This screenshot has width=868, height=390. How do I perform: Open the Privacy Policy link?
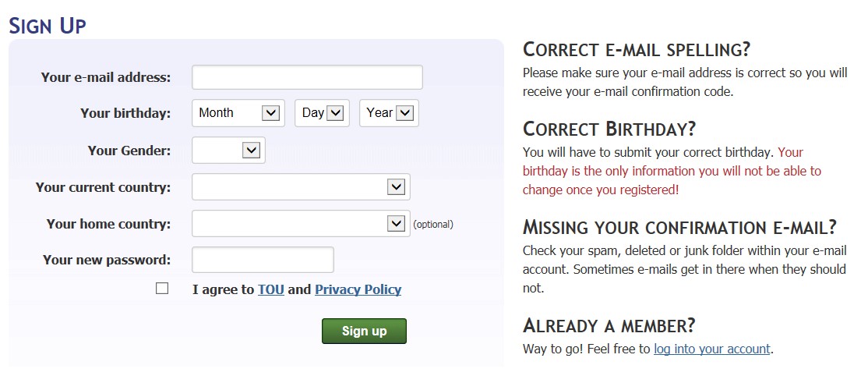click(358, 289)
